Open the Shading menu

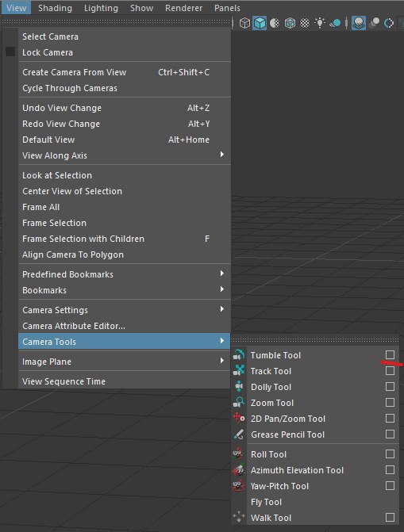[x=55, y=8]
